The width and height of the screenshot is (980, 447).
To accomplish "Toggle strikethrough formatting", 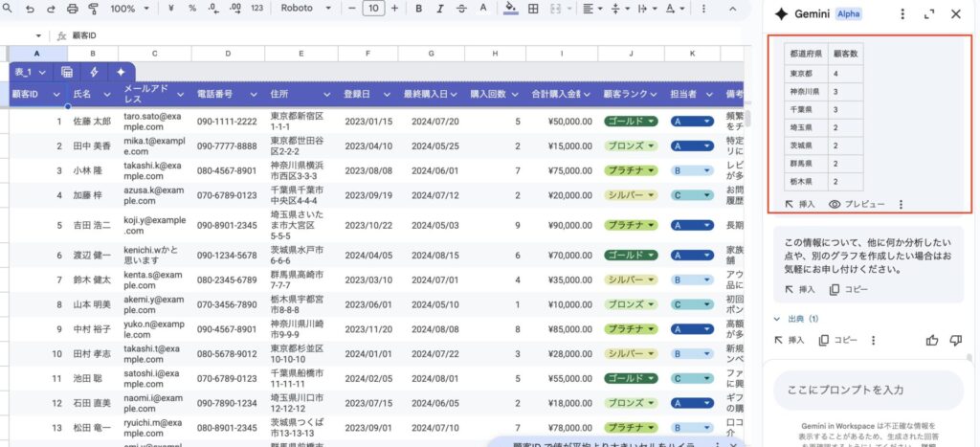I will 461,9.
